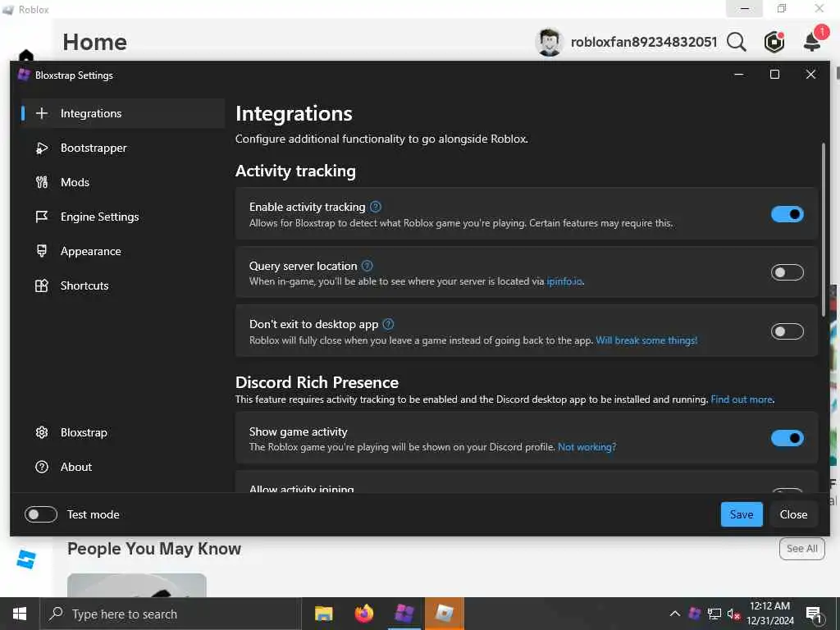Click Find out more link
The height and width of the screenshot is (630, 840).
point(742,399)
